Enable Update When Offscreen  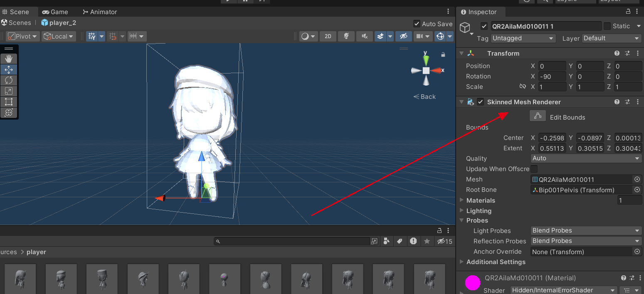[534, 169]
